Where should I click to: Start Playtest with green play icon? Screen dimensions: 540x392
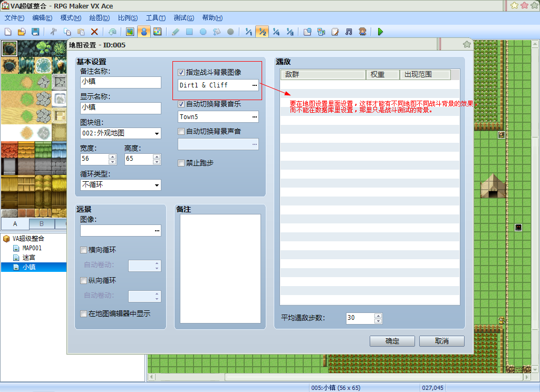380,32
